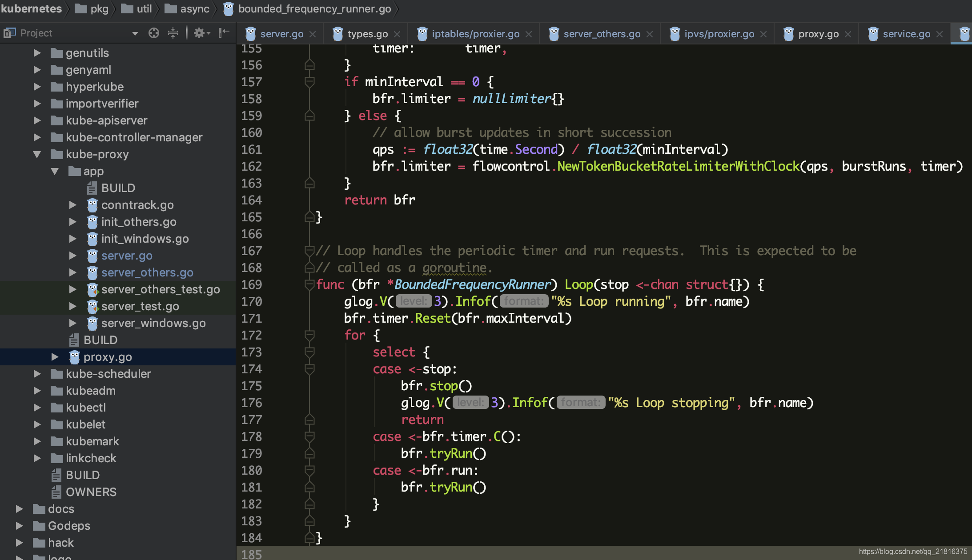Expand the importverifier folder
The width and height of the screenshot is (972, 560).
click(37, 104)
